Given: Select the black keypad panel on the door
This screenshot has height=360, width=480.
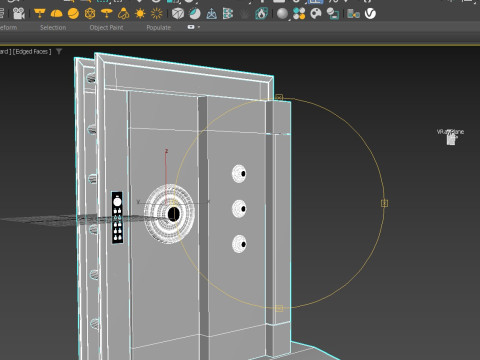Looking at the screenshot, I should pos(117,217).
